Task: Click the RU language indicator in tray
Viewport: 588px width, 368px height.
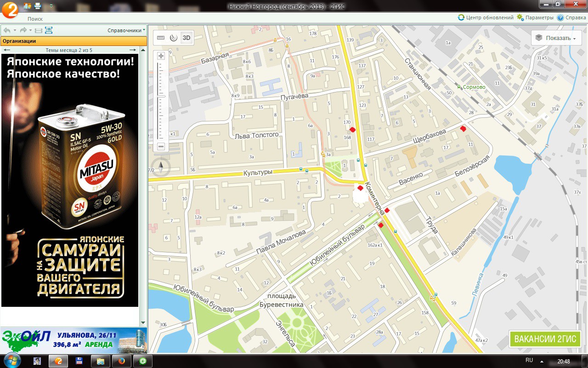Action: 529,360
